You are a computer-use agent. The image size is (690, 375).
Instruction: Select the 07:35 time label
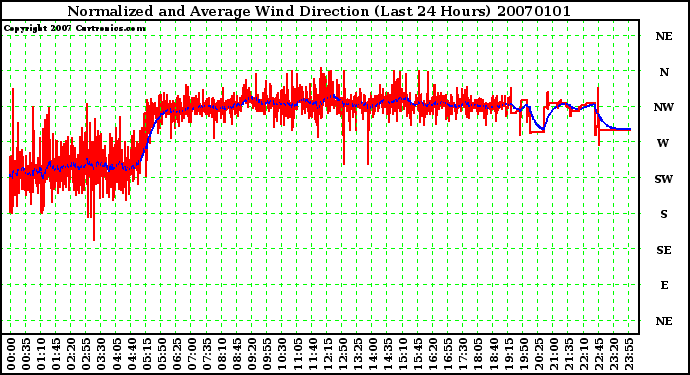coord(207,354)
